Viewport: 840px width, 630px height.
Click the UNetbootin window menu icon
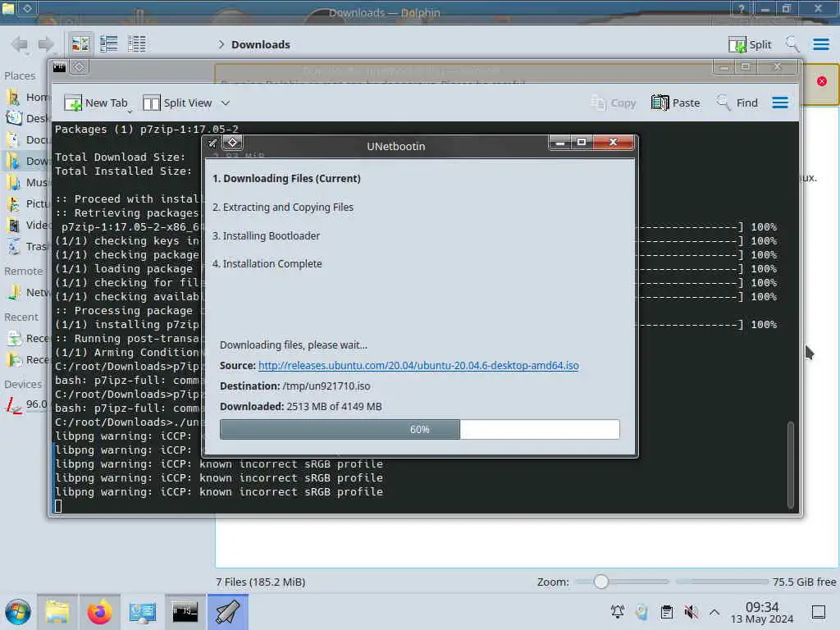[x=212, y=143]
